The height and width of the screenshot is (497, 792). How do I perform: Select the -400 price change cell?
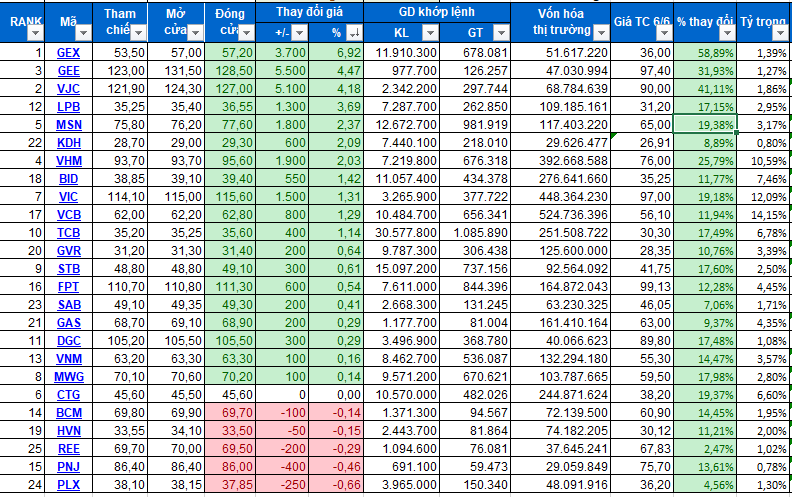tap(282, 467)
